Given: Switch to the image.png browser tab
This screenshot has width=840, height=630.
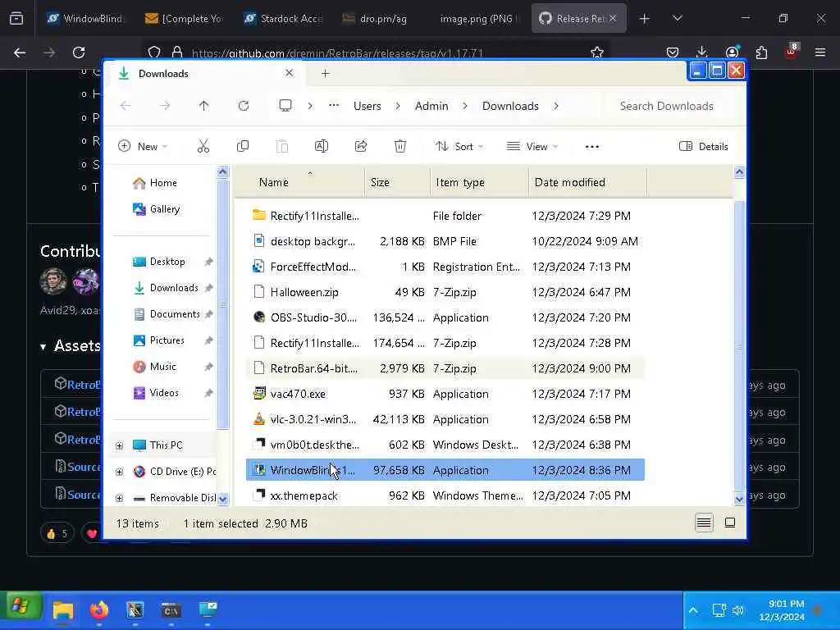Looking at the screenshot, I should coord(477,19).
